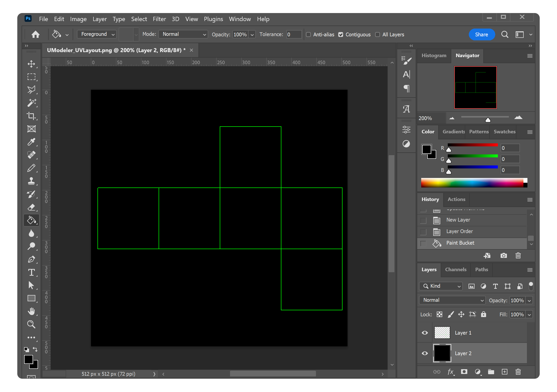
Task: Swap foreground and background colors
Action: coord(35,349)
